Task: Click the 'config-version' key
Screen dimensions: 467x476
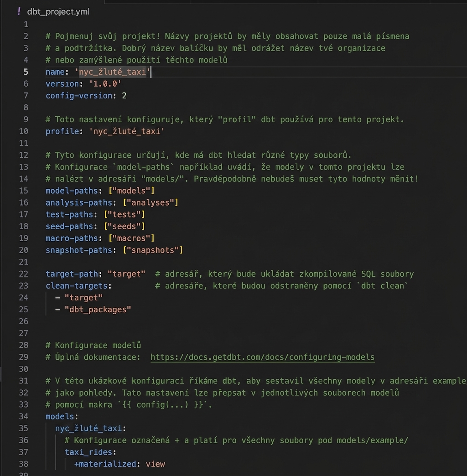Action: tap(79, 96)
